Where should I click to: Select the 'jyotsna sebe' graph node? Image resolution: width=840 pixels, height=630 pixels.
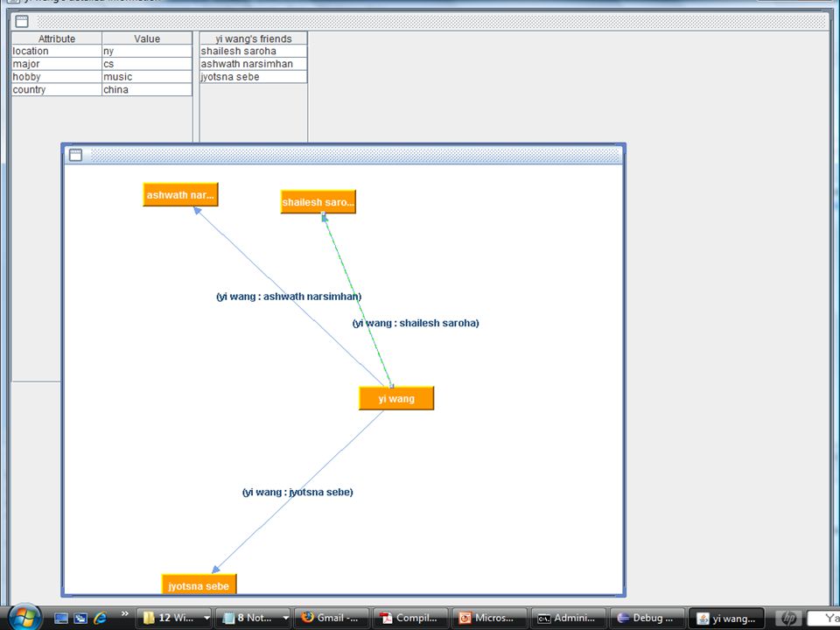199,585
